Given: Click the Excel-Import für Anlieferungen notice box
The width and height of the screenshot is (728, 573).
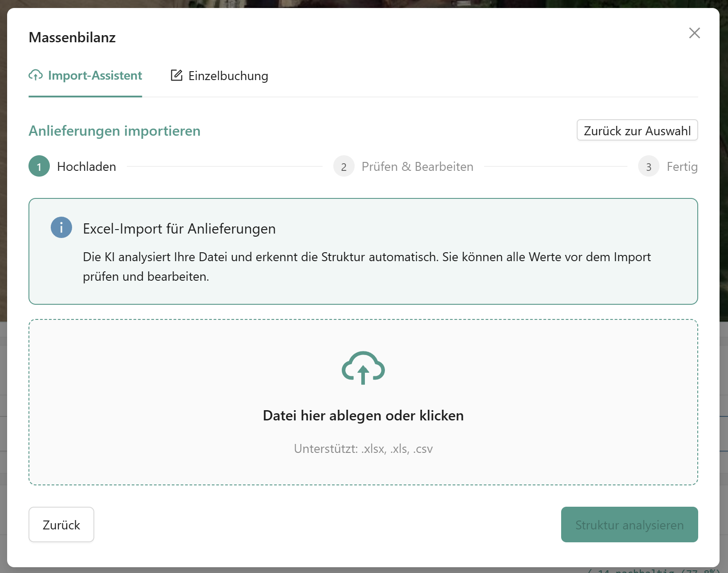Looking at the screenshot, I should [363, 251].
